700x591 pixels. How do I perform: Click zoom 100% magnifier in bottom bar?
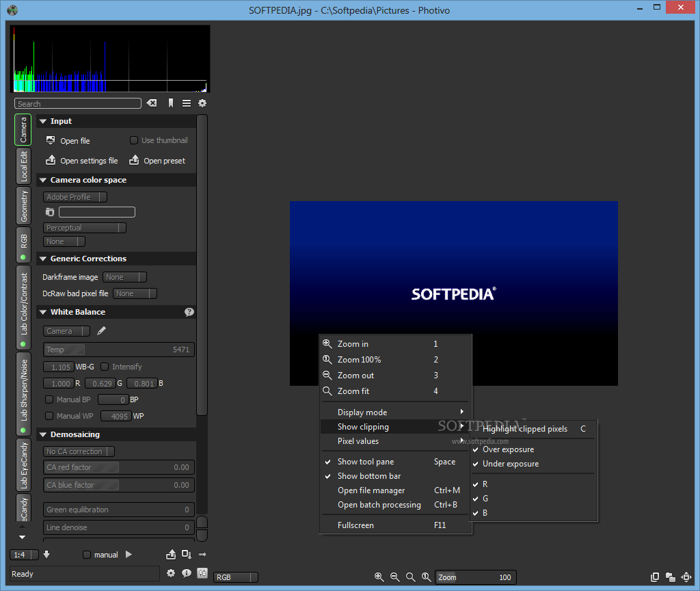point(427,577)
